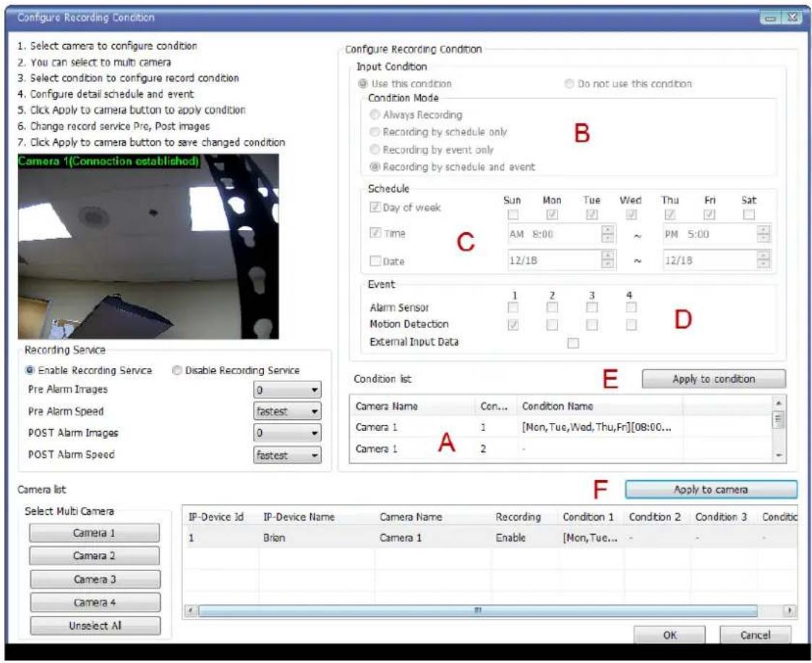Click the Apply to camera button
This screenshot has width=812, height=663.
[711, 489]
